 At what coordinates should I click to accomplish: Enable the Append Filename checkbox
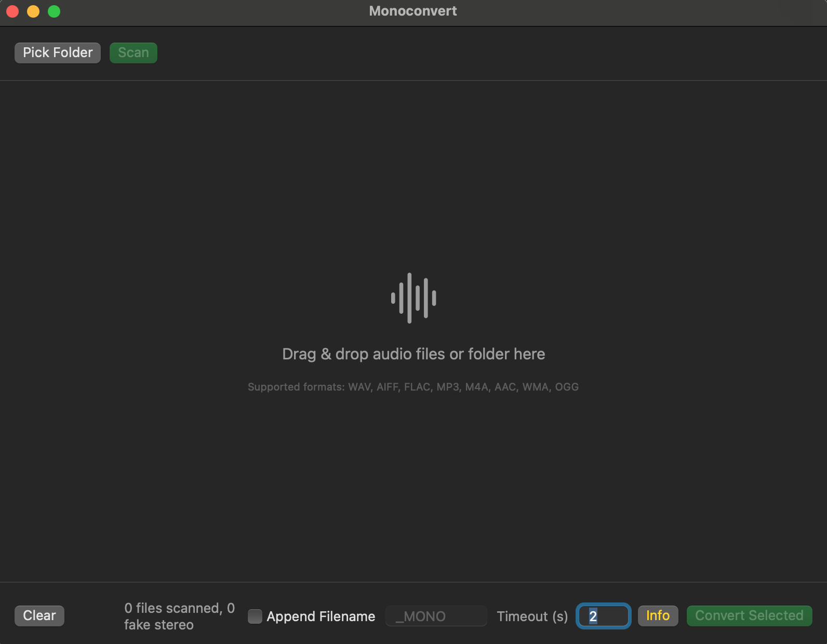[x=255, y=616]
